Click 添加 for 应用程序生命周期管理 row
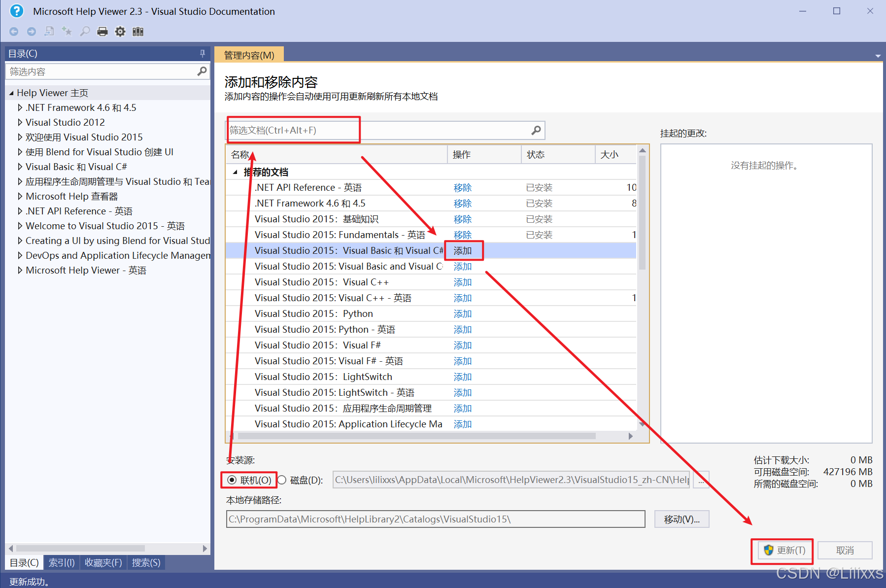886x588 pixels. (x=463, y=408)
